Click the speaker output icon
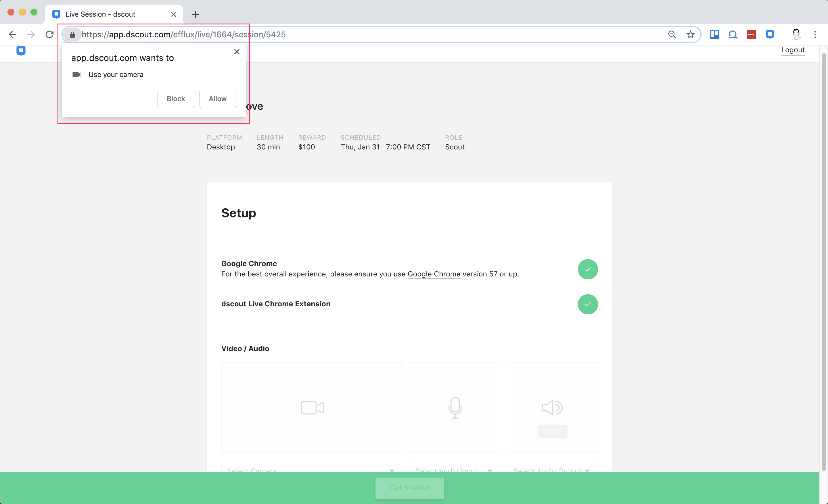This screenshot has height=504, width=828. (x=552, y=408)
